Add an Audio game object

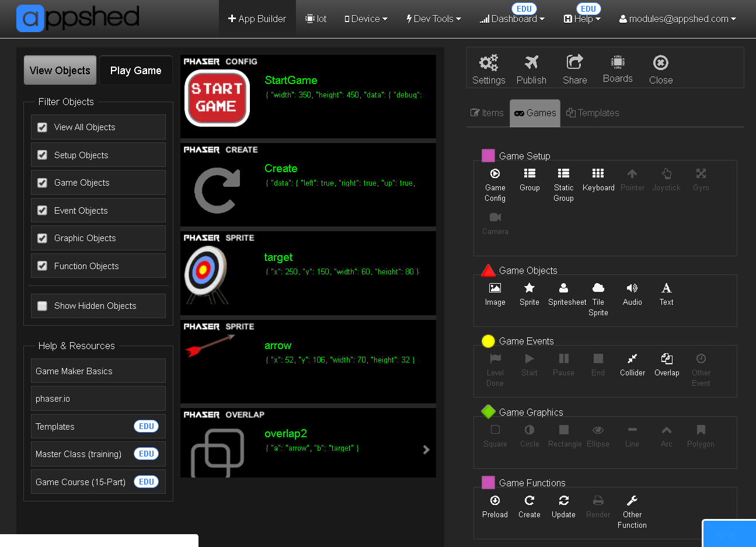click(632, 294)
